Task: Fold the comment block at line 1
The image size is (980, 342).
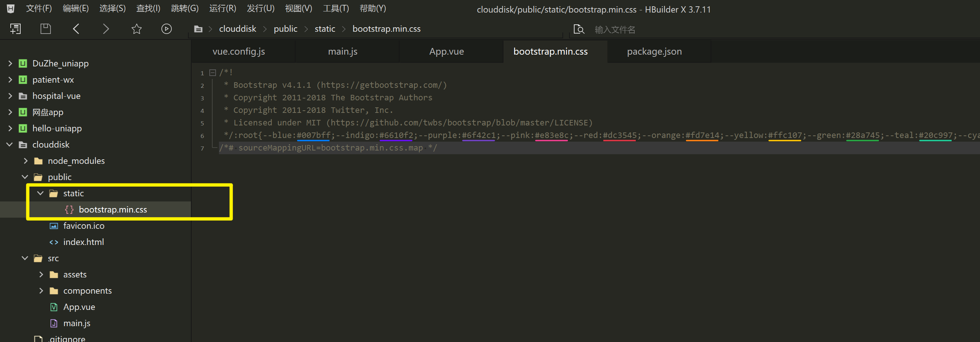Action: pyautogui.click(x=213, y=72)
